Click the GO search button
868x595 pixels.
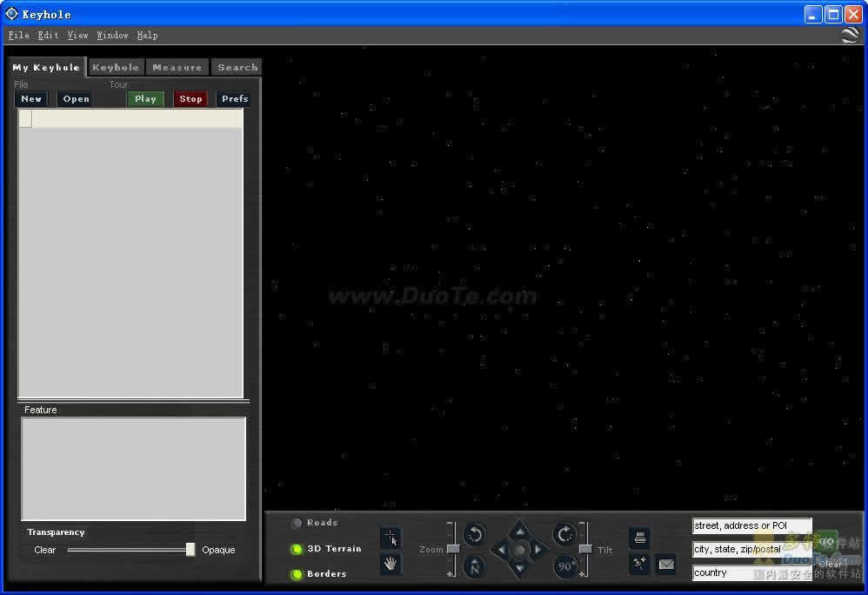click(826, 542)
